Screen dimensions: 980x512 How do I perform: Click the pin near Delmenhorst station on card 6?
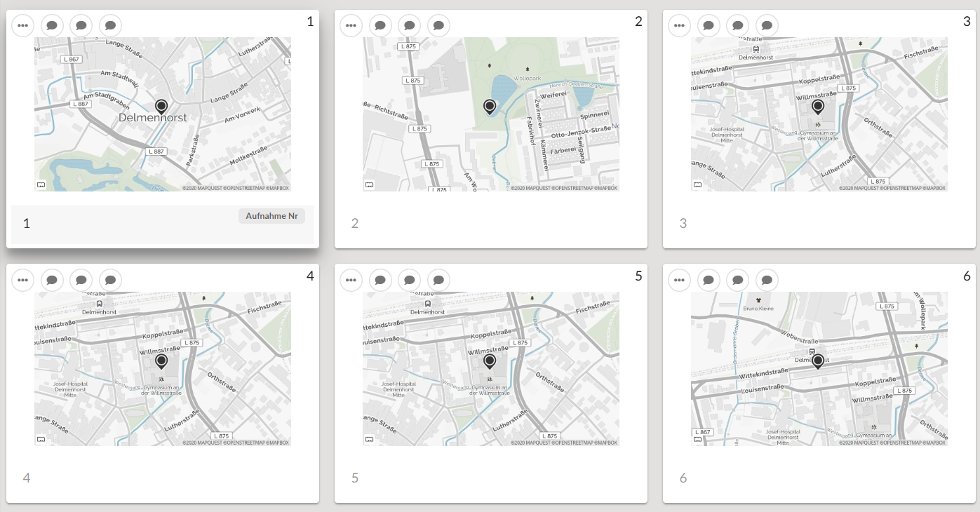tap(818, 360)
